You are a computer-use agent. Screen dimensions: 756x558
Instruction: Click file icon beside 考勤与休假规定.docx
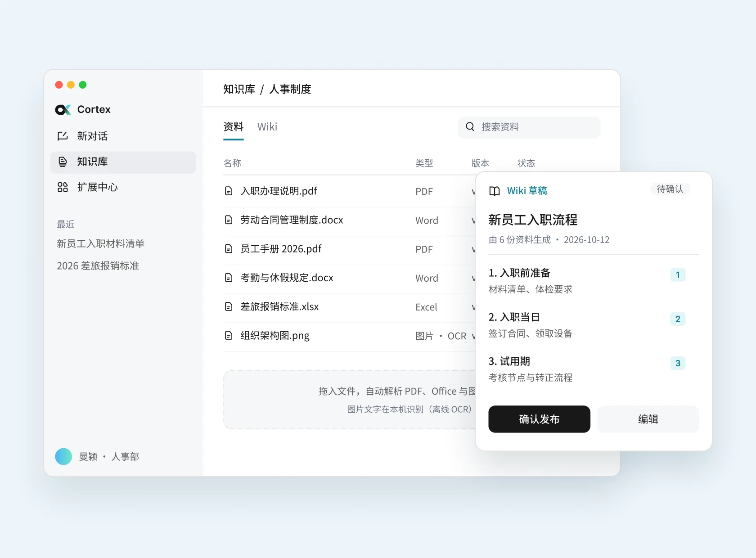point(229,278)
